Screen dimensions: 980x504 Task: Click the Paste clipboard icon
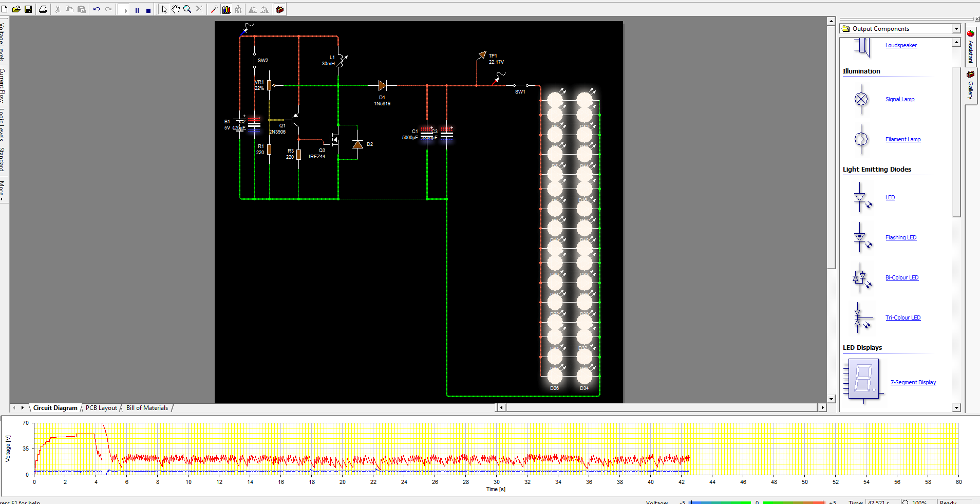(x=81, y=9)
